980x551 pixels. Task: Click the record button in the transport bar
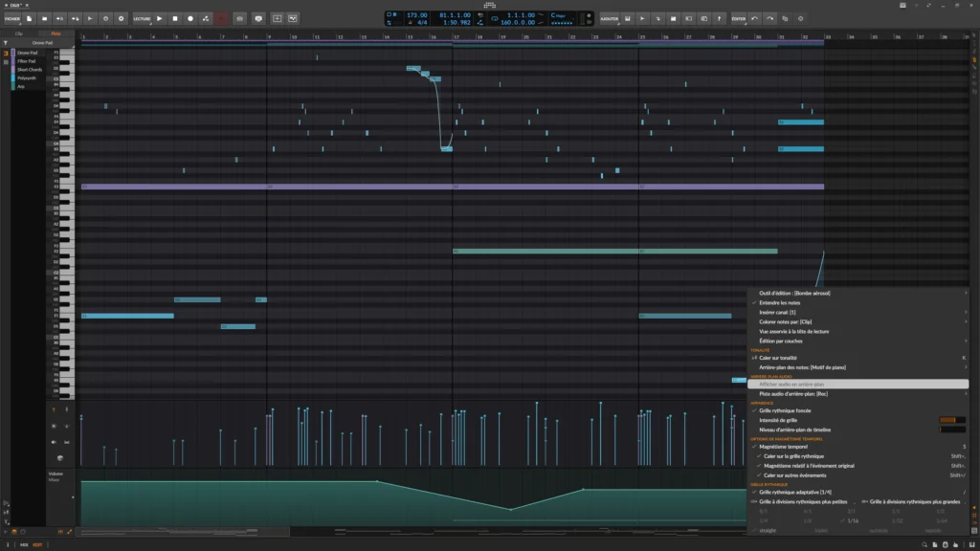[x=190, y=17]
